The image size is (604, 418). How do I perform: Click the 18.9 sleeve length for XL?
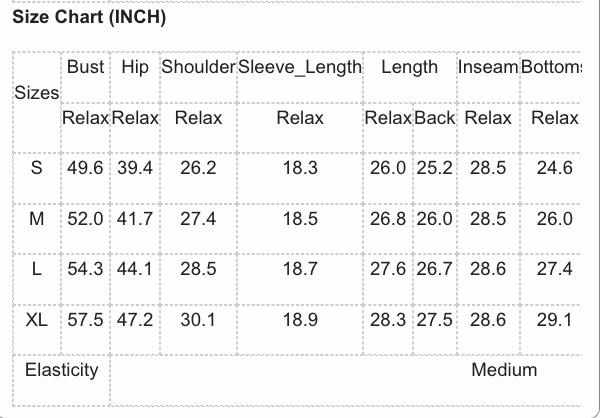300,320
